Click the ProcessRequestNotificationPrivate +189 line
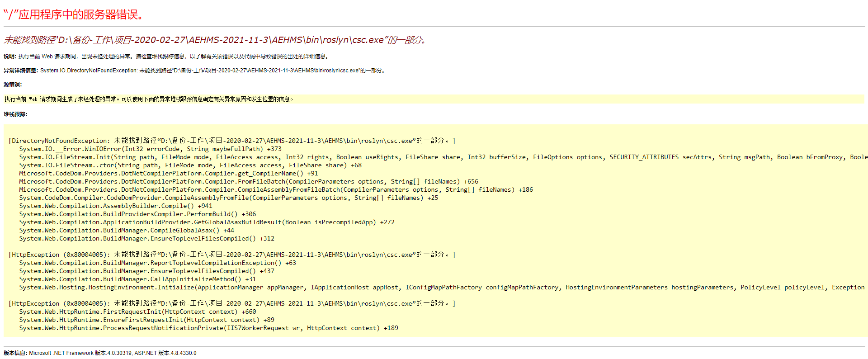The width and height of the screenshot is (868, 359). (208, 328)
